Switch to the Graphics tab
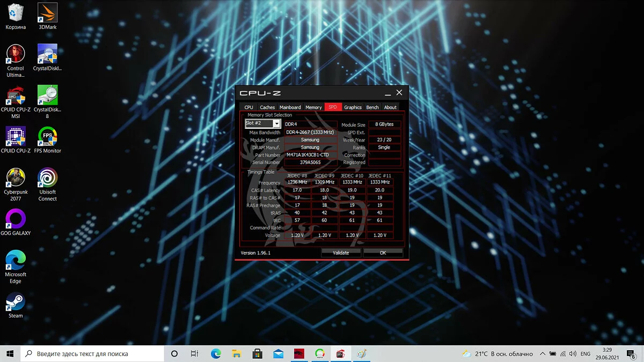Viewport: 644px width, 362px height. coord(353,107)
